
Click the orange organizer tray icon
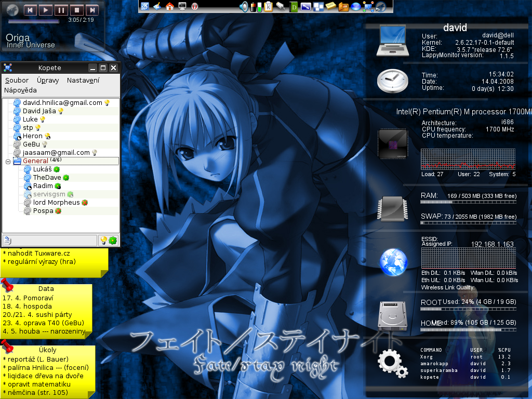pos(343,6)
